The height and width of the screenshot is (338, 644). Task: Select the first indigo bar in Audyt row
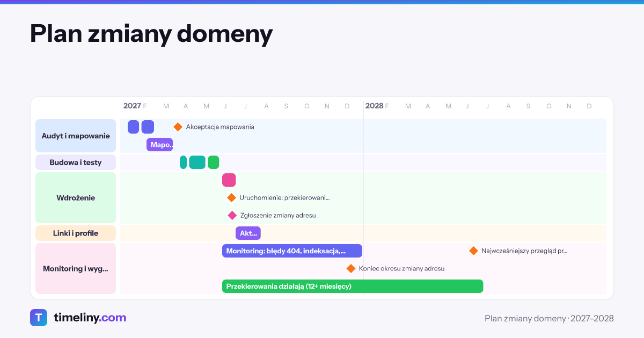click(x=134, y=127)
